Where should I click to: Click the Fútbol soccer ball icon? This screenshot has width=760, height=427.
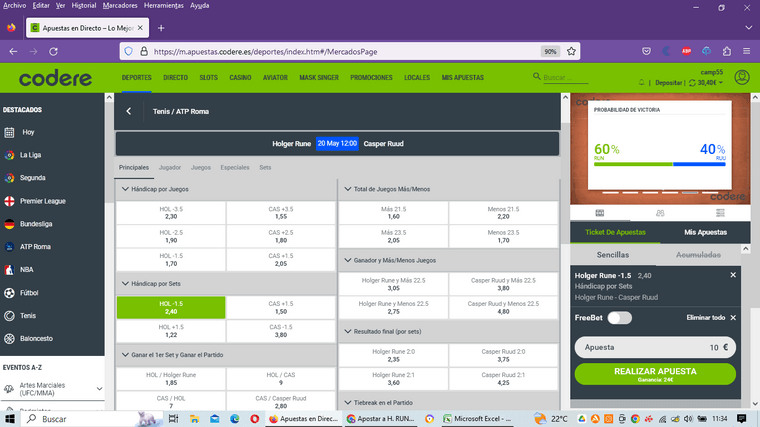pyautogui.click(x=9, y=293)
